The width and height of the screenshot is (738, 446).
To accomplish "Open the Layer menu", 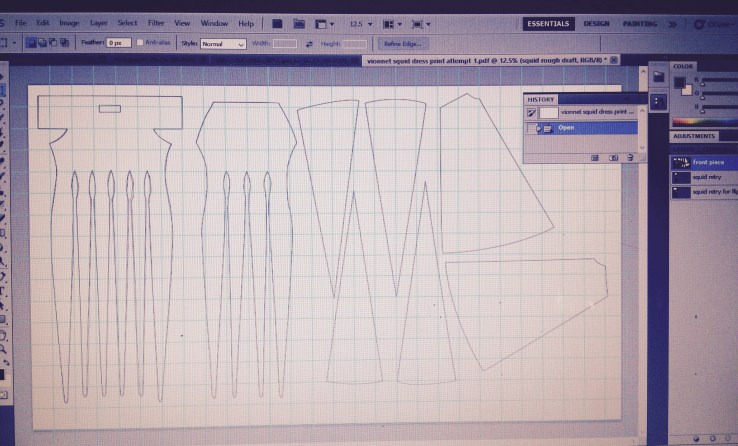I will (x=99, y=23).
